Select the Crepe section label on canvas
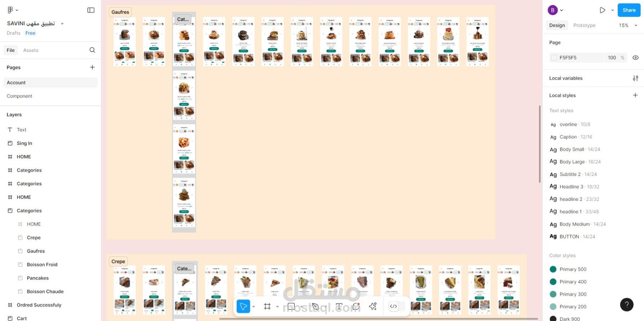Viewport: 644px width, 321px height. 118,262
